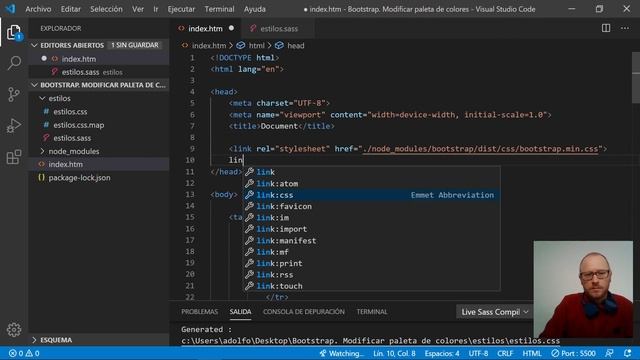Click the Watching Sass status item
Image resolution: width=640 pixels, height=360 pixels.
point(341,353)
